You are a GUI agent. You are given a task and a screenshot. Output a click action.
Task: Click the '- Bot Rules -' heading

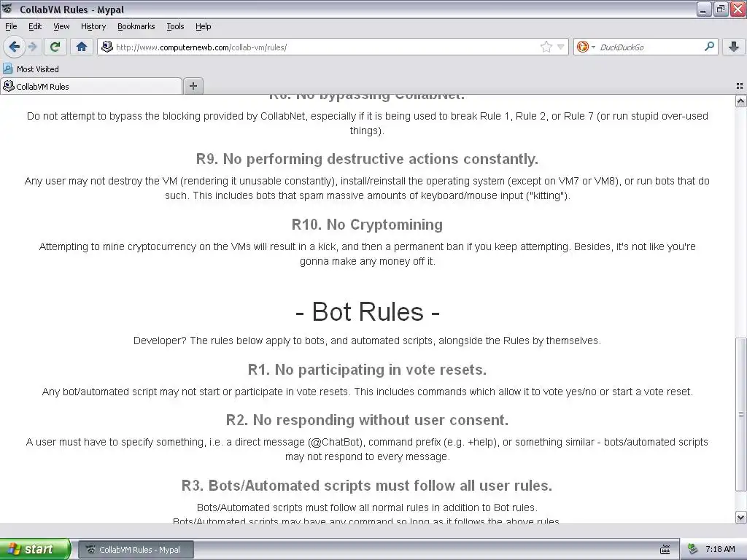368,312
